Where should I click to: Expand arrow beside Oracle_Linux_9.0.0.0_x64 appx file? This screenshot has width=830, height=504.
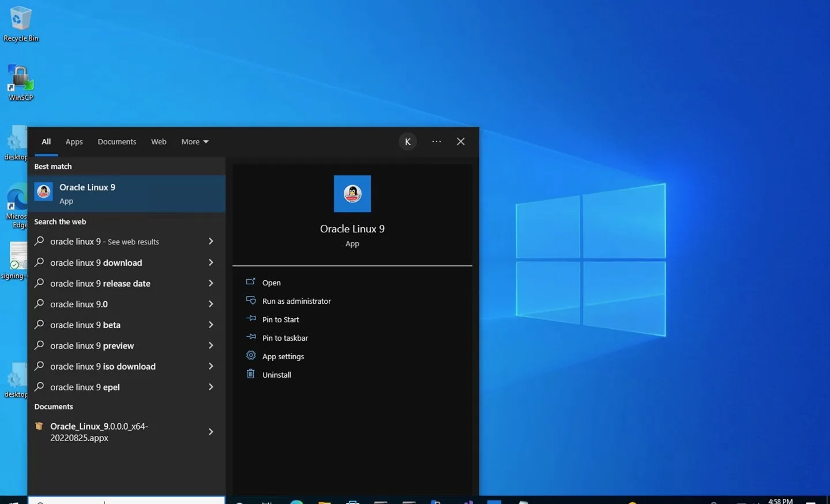pos(211,432)
